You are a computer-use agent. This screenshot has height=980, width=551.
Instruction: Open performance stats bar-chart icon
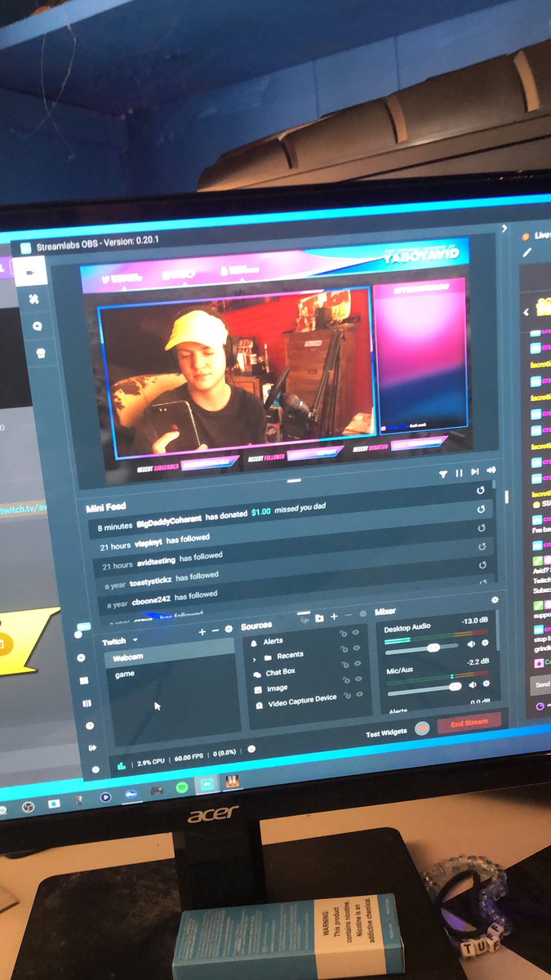point(122,765)
